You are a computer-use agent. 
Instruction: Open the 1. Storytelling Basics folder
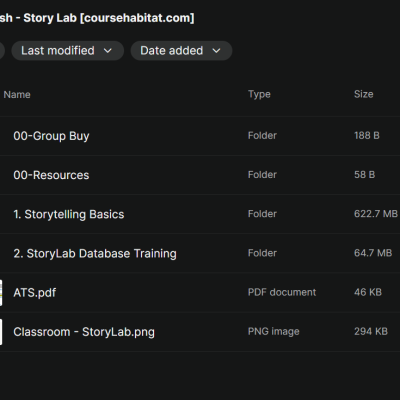click(69, 214)
